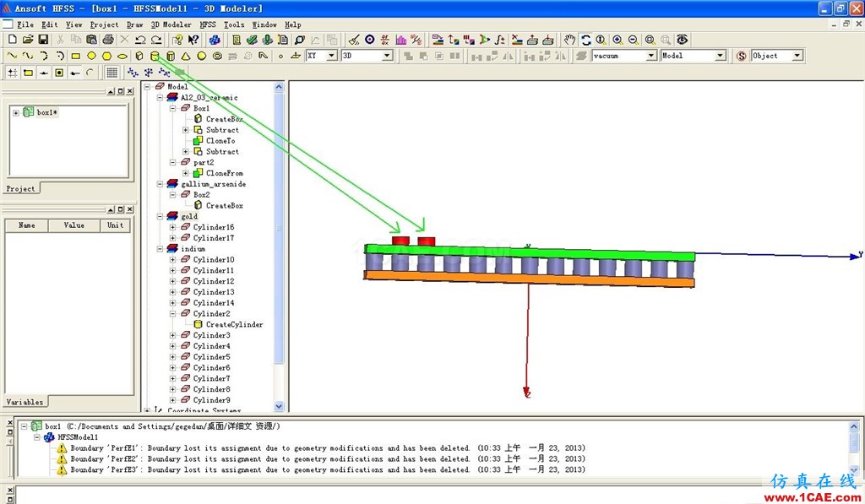
Task: Click the Value column header
Action: point(74,225)
